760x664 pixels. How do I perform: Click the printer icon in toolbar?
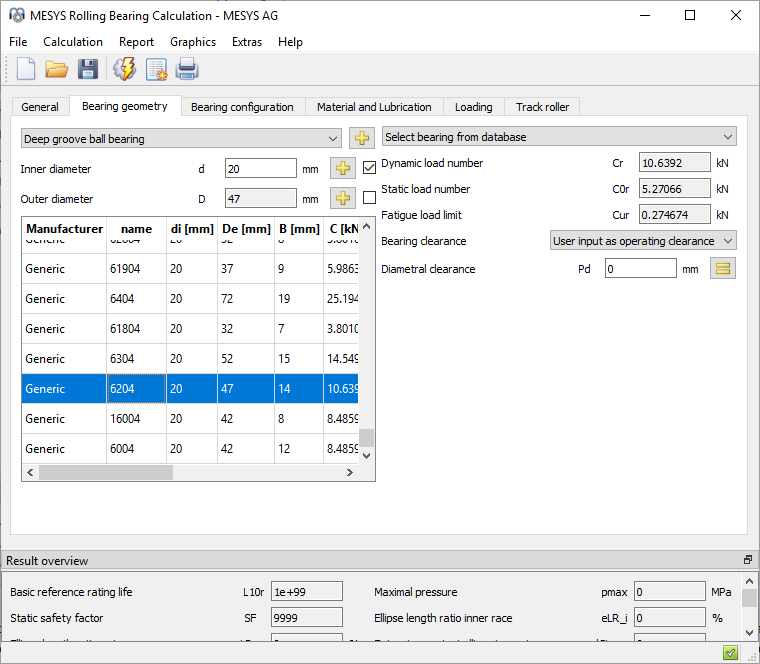click(x=187, y=69)
